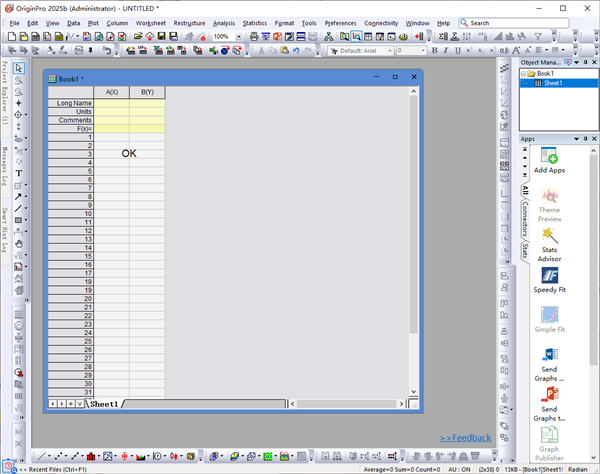Launch the Speedy Fit app
Image resolution: width=600 pixels, height=474 pixels.
(549, 280)
